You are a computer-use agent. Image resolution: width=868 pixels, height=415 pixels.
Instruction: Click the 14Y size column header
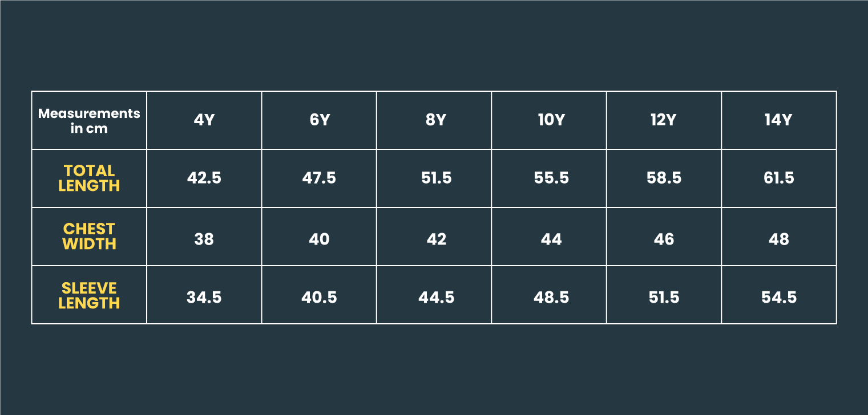[778, 120]
